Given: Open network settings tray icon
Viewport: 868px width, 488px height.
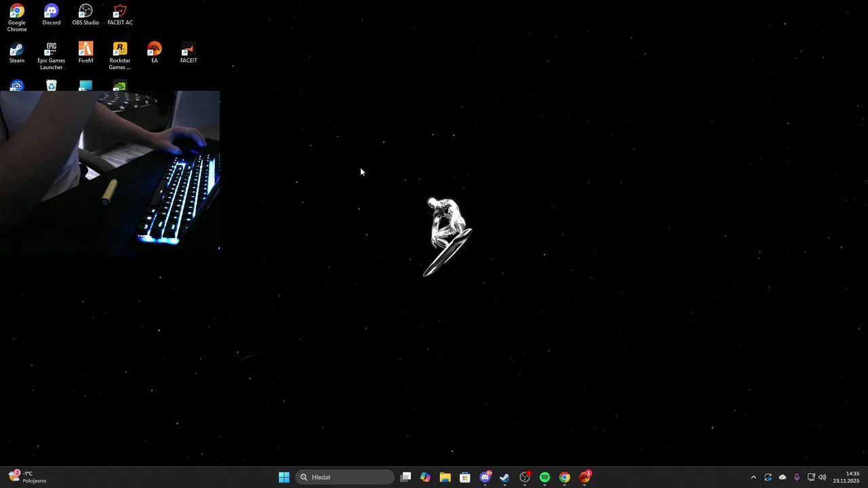Looking at the screenshot, I should (x=811, y=477).
